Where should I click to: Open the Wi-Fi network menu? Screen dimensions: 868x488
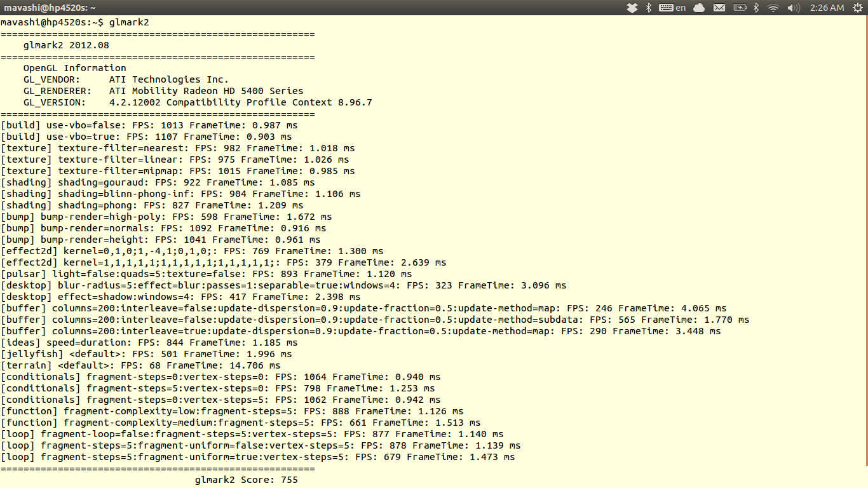[x=773, y=8]
